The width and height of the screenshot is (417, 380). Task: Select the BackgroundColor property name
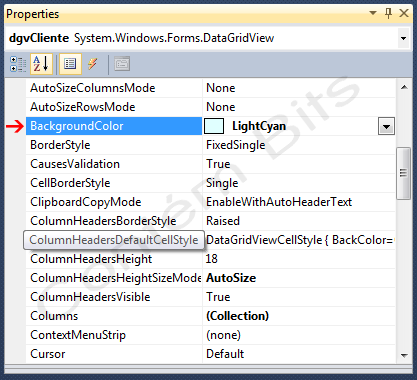tap(114, 126)
